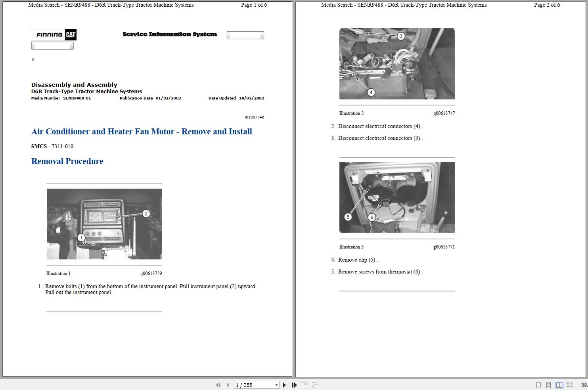Click Date Updated -14/02/2002 text
This screenshot has height=390, width=588.
[236, 98]
